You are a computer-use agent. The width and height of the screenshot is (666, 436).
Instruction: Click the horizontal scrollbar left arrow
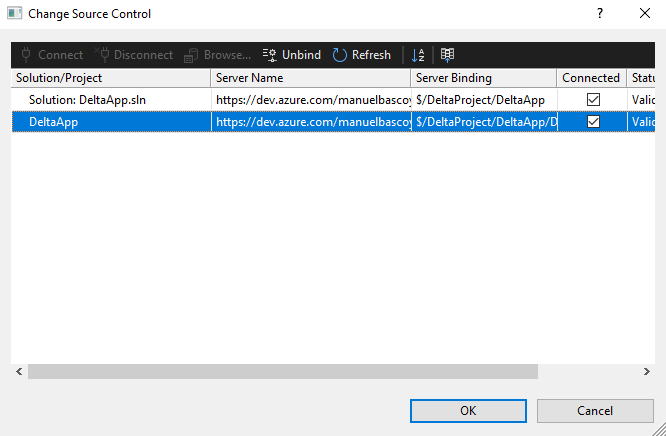tap(19, 371)
